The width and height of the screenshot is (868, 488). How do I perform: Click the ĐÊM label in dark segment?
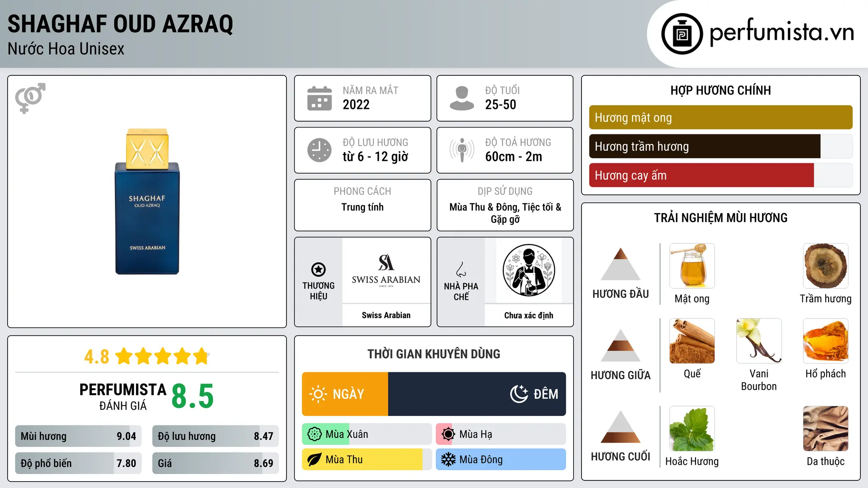pyautogui.click(x=546, y=394)
